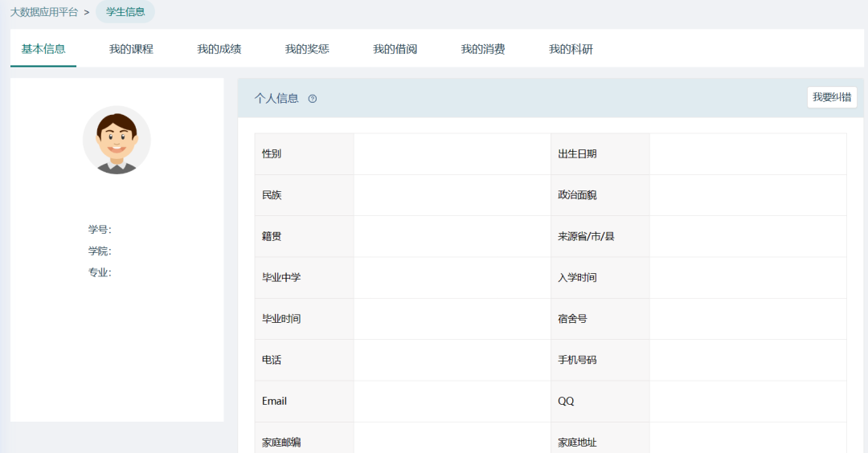The width and height of the screenshot is (868, 453).
Task: Click the QQ value cell
Action: (x=747, y=401)
